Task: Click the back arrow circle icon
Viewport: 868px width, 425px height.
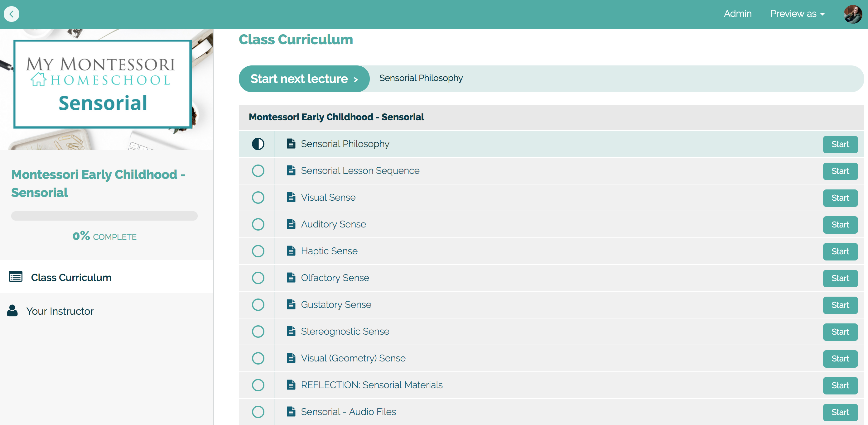Action: pyautogui.click(x=12, y=14)
